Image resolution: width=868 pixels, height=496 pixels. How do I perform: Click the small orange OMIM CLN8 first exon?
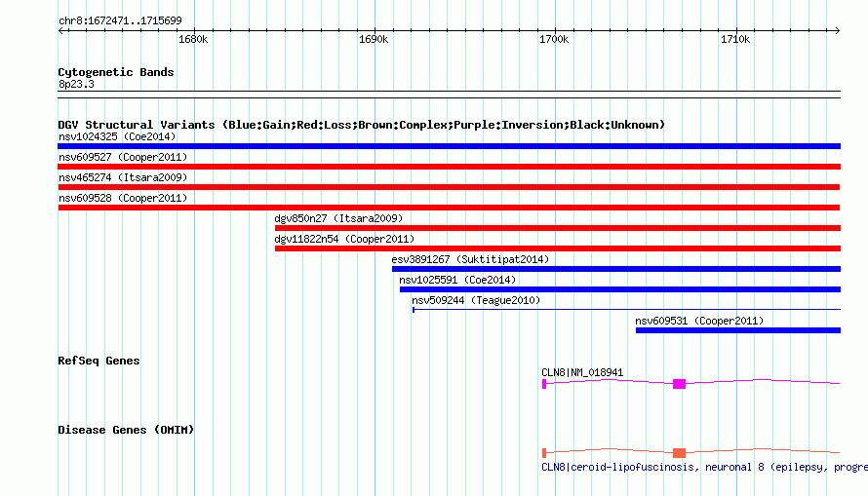[544, 453]
